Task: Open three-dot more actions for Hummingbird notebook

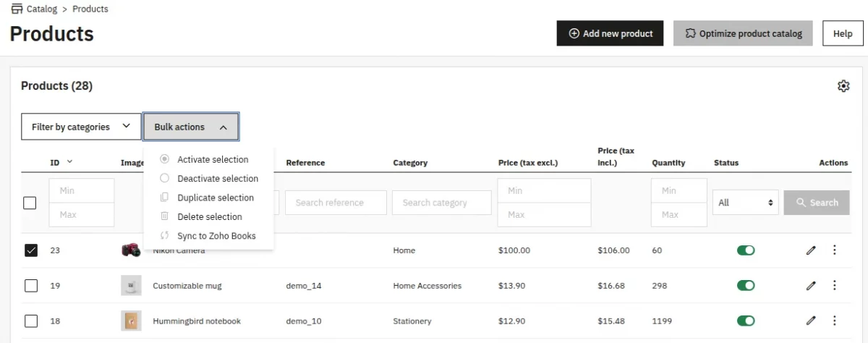Action: pyautogui.click(x=834, y=321)
